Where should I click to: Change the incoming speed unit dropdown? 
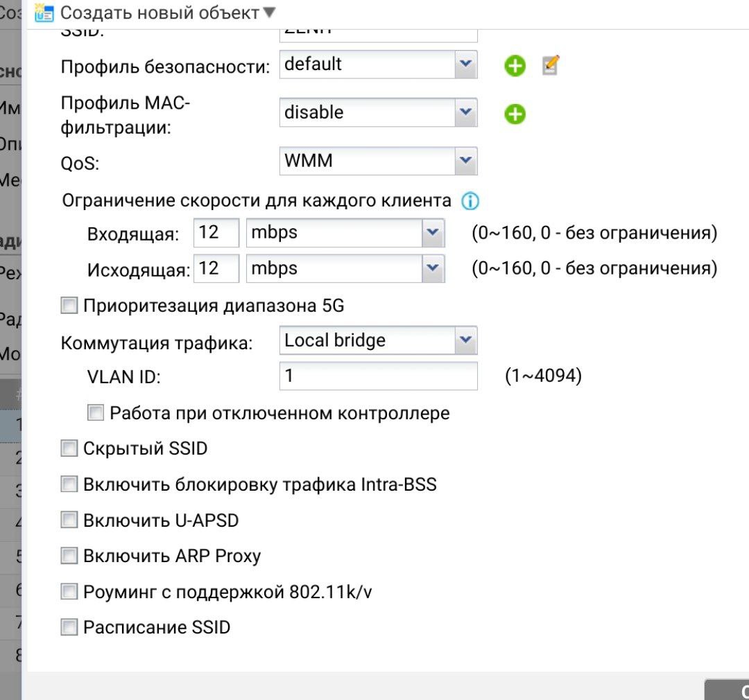click(x=433, y=233)
